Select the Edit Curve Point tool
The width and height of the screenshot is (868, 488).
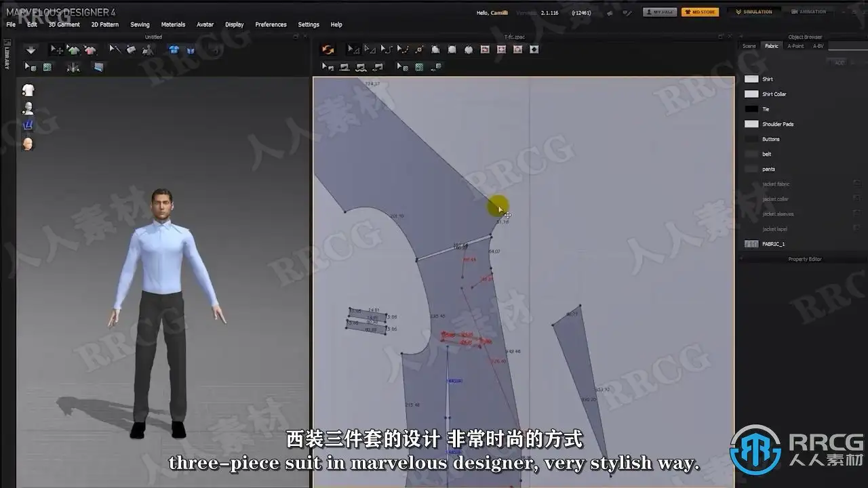(x=403, y=49)
